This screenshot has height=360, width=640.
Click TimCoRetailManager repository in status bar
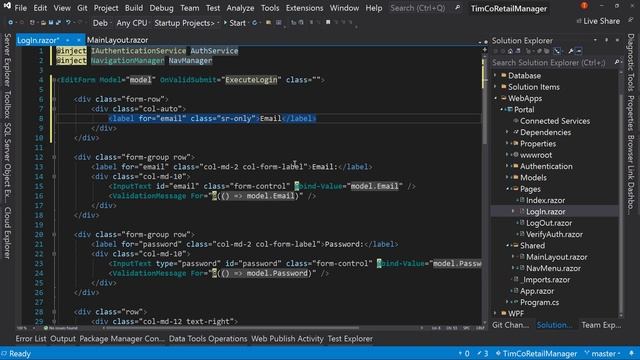(536, 353)
